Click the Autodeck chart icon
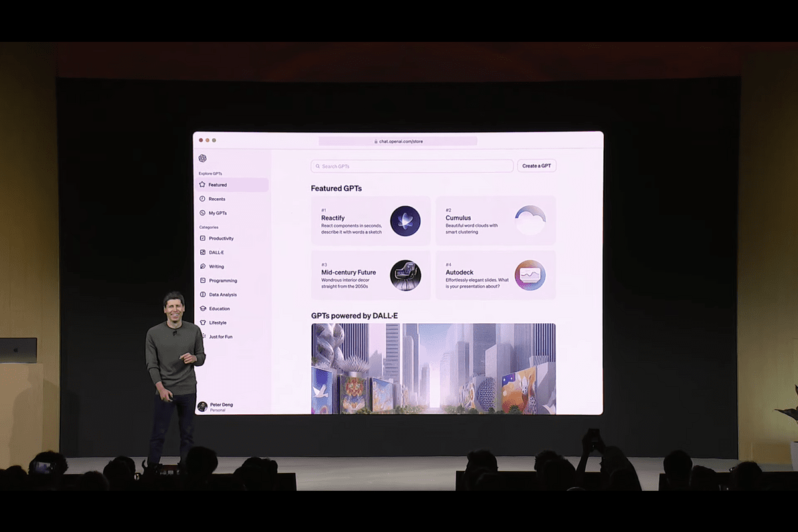This screenshot has height=532, width=798. coord(530,275)
